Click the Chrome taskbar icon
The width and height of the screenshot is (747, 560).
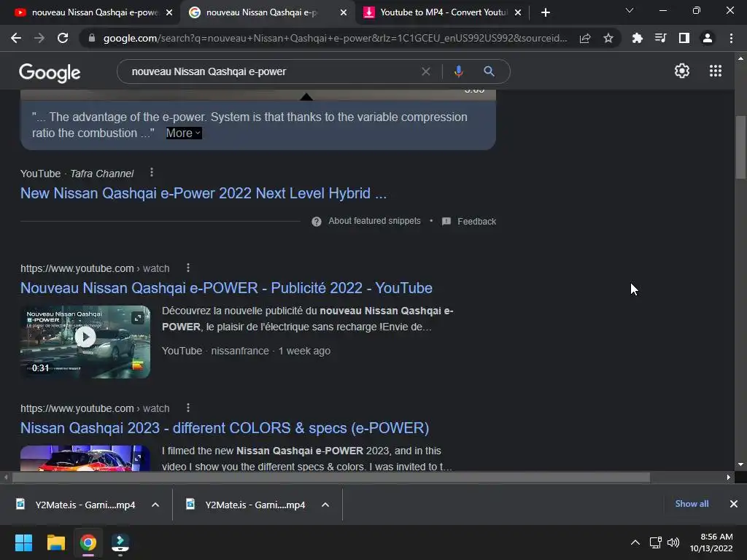tap(88, 542)
